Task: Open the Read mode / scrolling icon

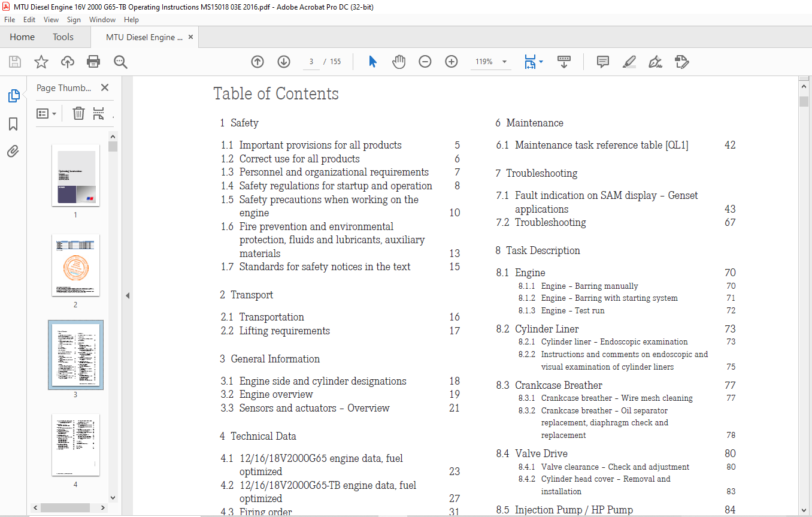Action: pos(564,62)
